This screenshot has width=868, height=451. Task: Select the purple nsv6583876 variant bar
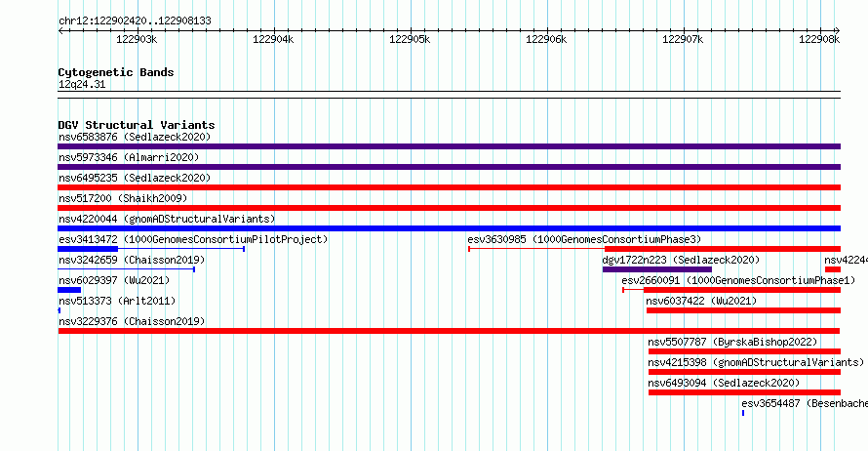449,146
